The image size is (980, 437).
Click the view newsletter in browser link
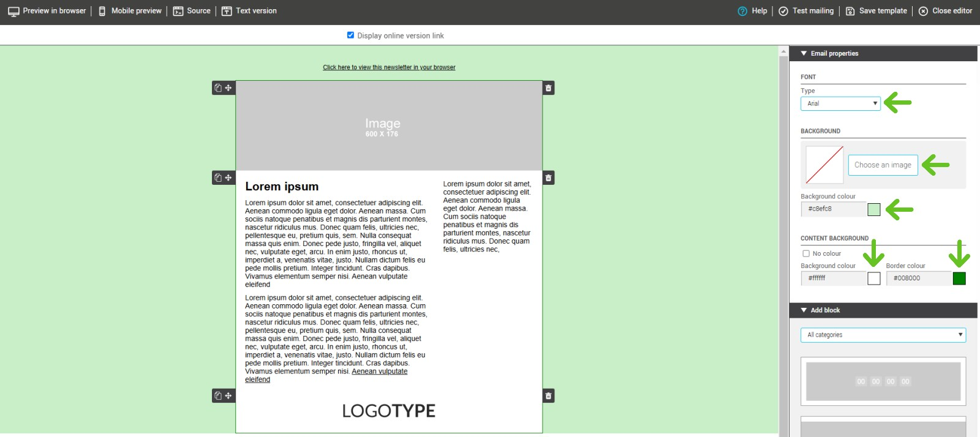click(x=389, y=67)
